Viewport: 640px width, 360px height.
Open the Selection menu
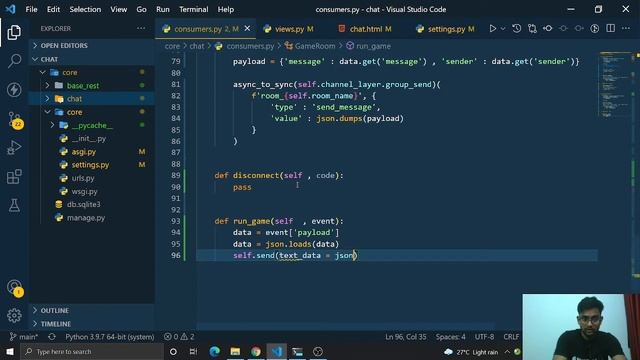pos(85,9)
